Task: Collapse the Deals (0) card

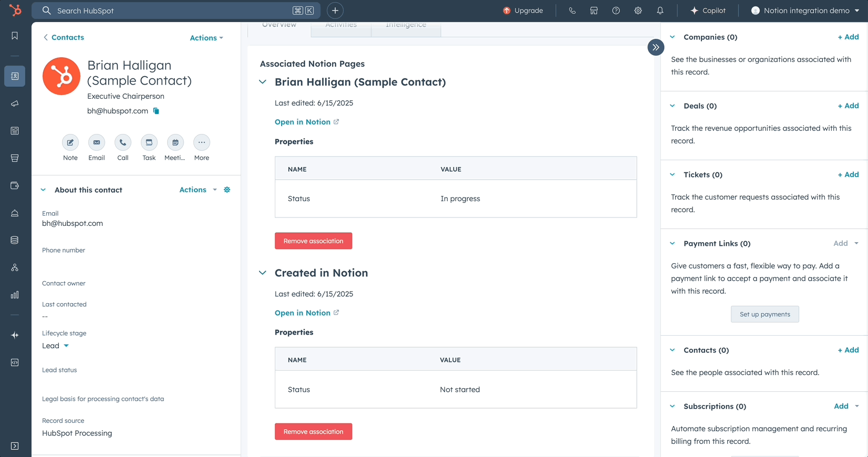Action: click(x=673, y=106)
